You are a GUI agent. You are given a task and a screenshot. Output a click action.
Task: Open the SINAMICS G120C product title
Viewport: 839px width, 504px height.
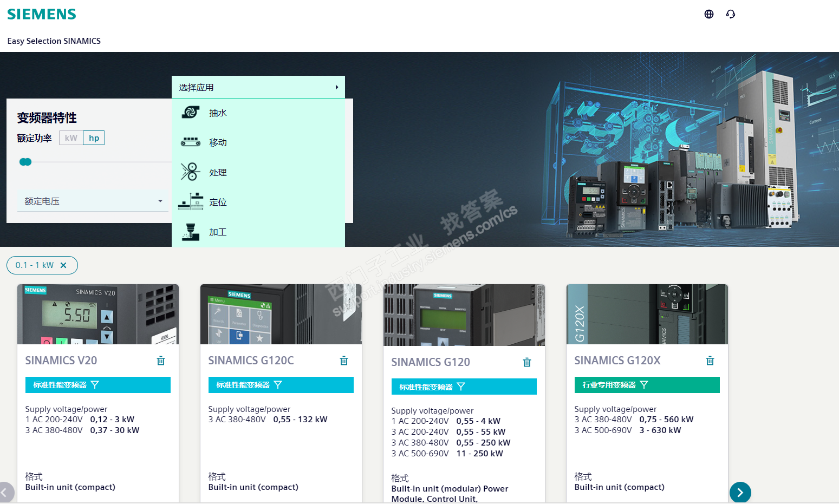[x=251, y=361]
